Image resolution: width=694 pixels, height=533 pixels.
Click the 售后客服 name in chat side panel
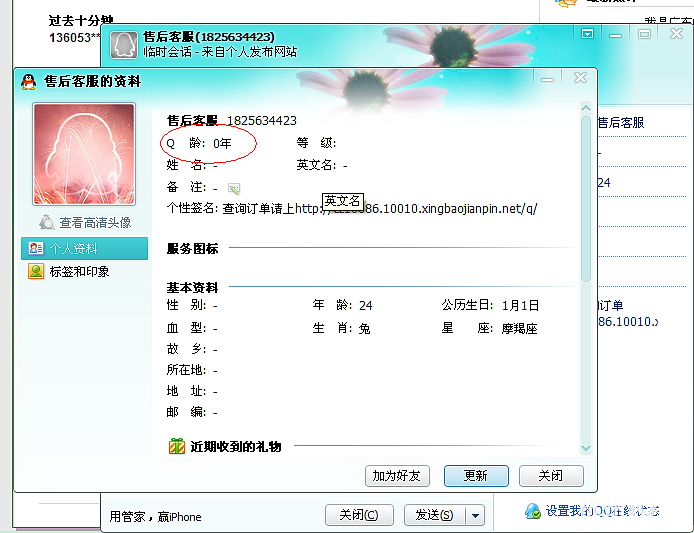pyautogui.click(x=621, y=123)
